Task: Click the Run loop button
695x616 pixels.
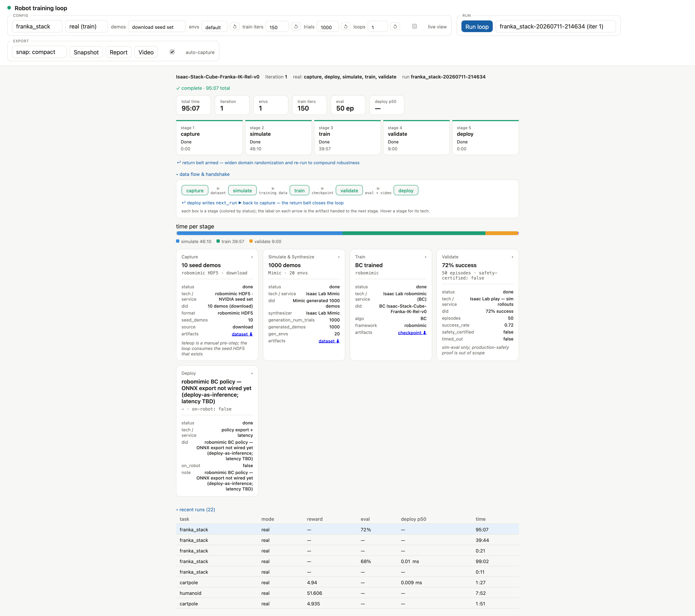Action: pyautogui.click(x=477, y=26)
